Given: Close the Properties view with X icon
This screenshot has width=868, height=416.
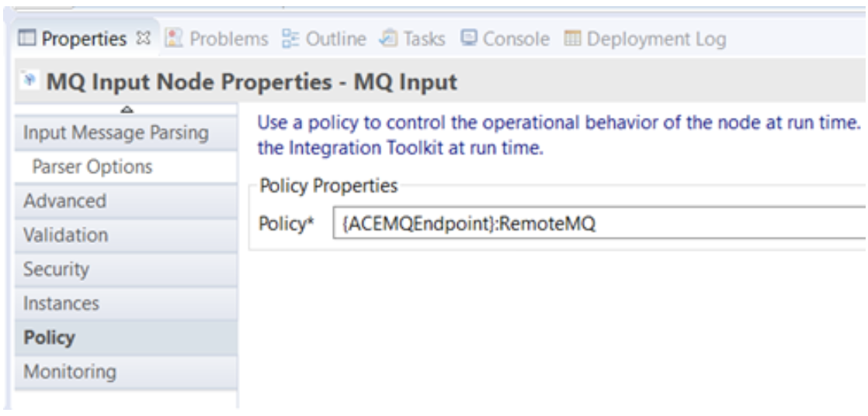Looking at the screenshot, I should (144, 38).
